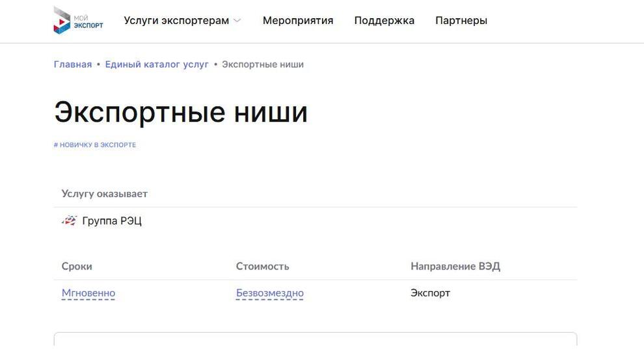644x358 pixels.
Task: Click the Безвозмездно dashed link
Action: point(270,293)
